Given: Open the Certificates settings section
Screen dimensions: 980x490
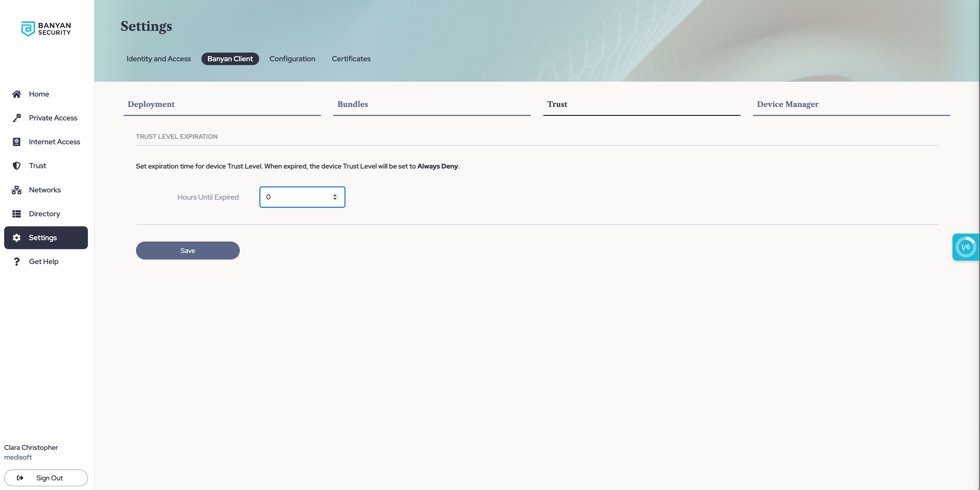Looking at the screenshot, I should tap(351, 59).
